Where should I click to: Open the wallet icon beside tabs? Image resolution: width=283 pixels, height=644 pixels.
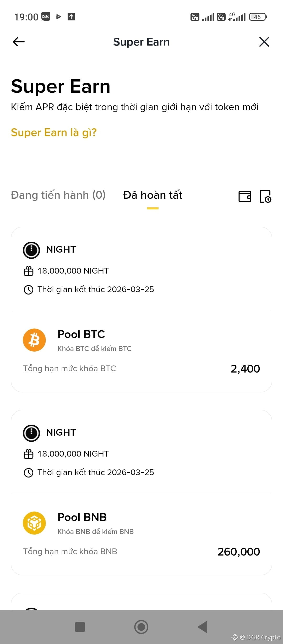245,196
